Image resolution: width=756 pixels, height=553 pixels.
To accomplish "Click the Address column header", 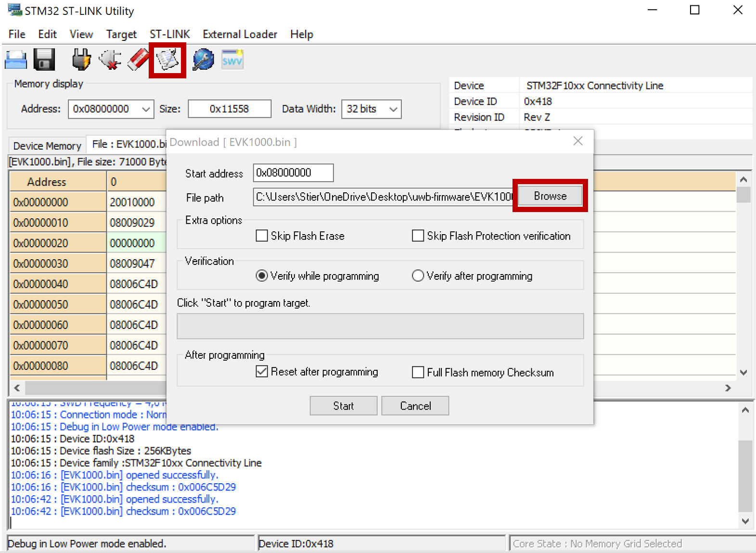I will pyautogui.click(x=58, y=182).
